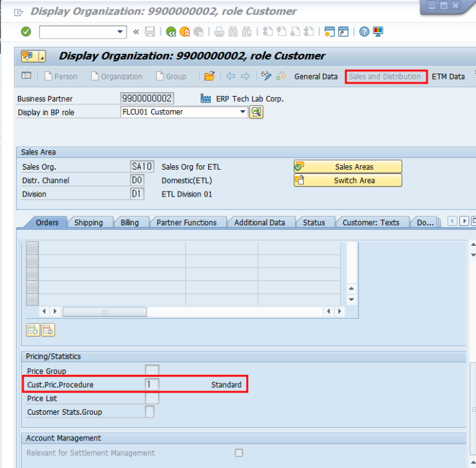
Task: Click the Next Page icon
Action: pos(295,31)
